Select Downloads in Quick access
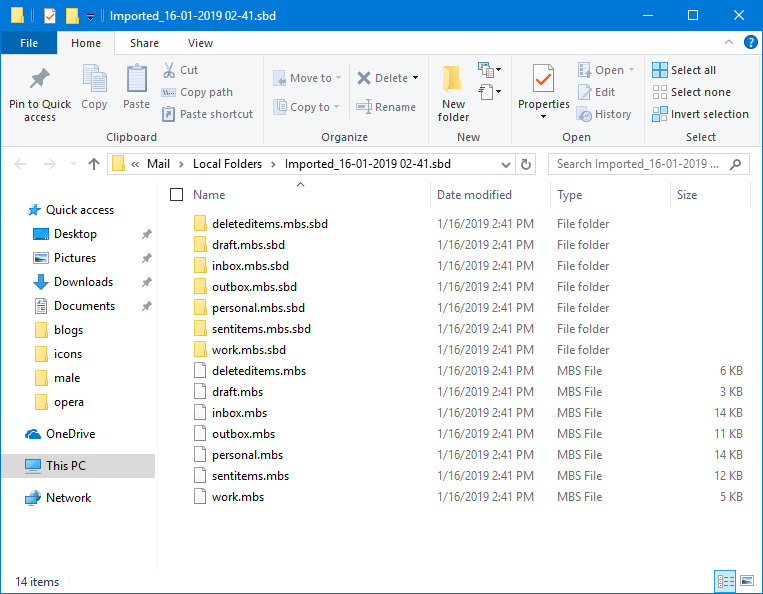 pos(83,282)
